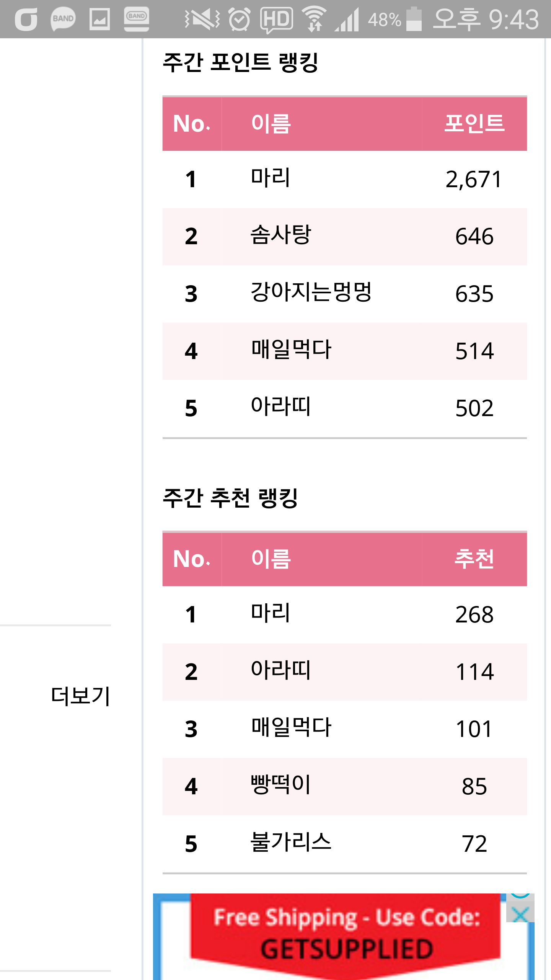The height and width of the screenshot is (980, 551).
Task: Tap the 추천 column header
Action: point(474,559)
